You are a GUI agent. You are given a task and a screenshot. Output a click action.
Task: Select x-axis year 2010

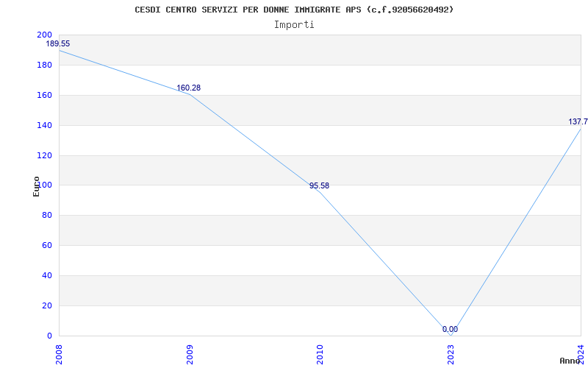tap(320, 354)
